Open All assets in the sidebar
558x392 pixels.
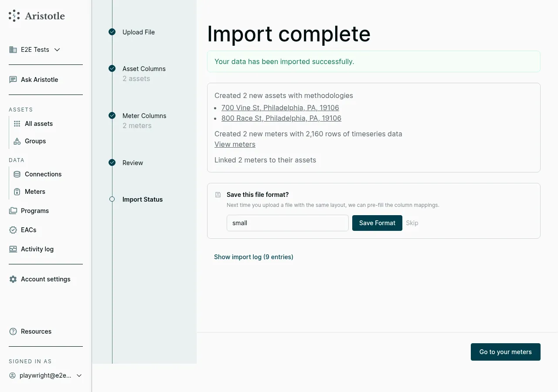pos(39,124)
